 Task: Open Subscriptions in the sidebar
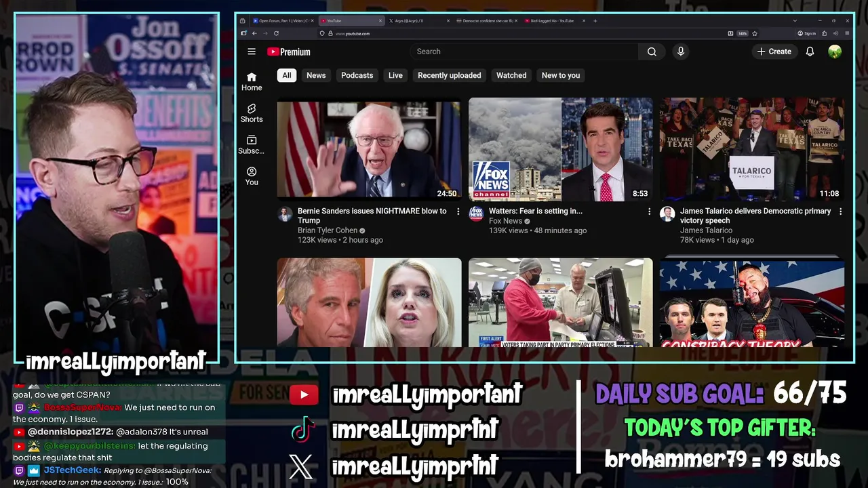252,144
